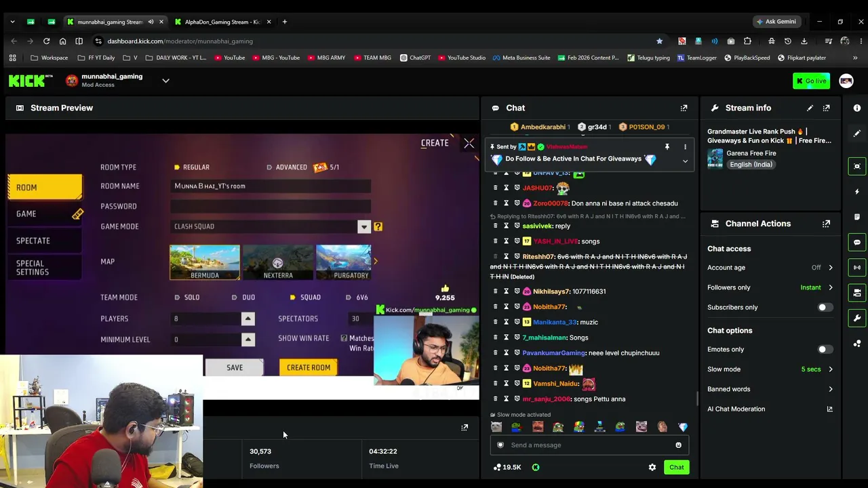This screenshot has height=488, width=868.
Task: Open the ChatGPT bookmark
Action: coord(415,58)
